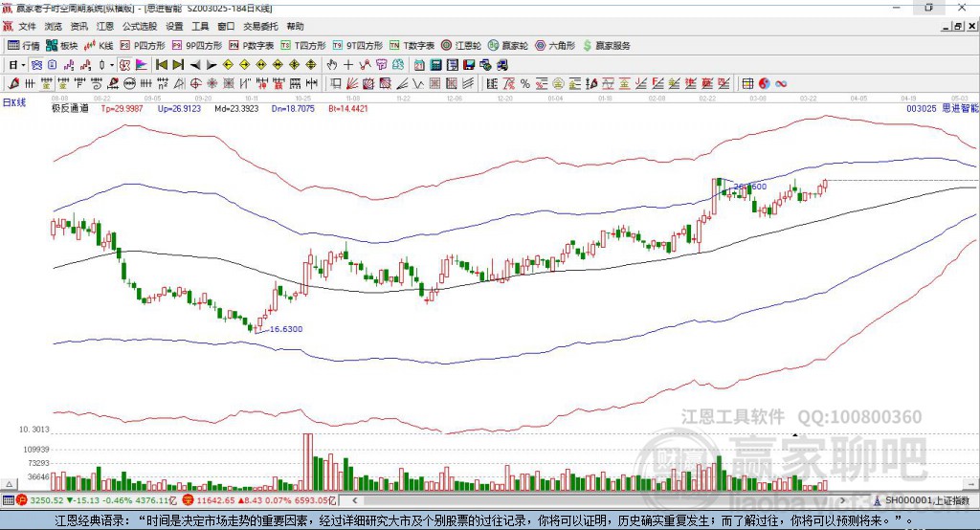Click the 极反通道 indicator label
Viewport: 980px width, 530px height.
pos(70,108)
